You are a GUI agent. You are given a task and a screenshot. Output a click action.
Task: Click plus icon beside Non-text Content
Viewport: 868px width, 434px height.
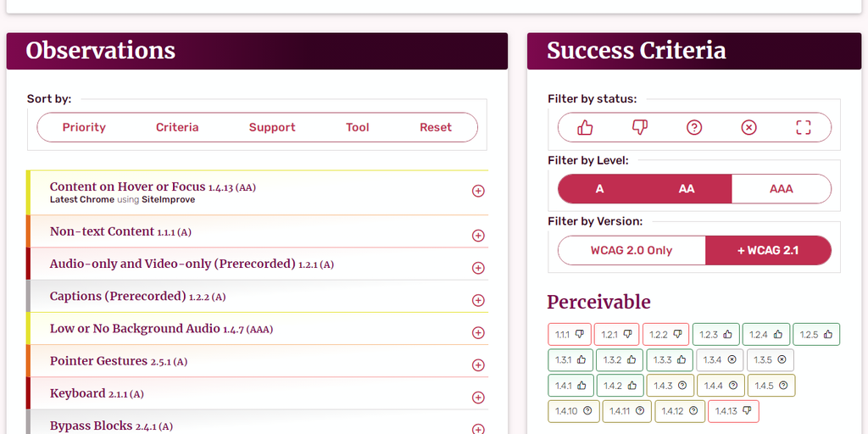tap(478, 236)
